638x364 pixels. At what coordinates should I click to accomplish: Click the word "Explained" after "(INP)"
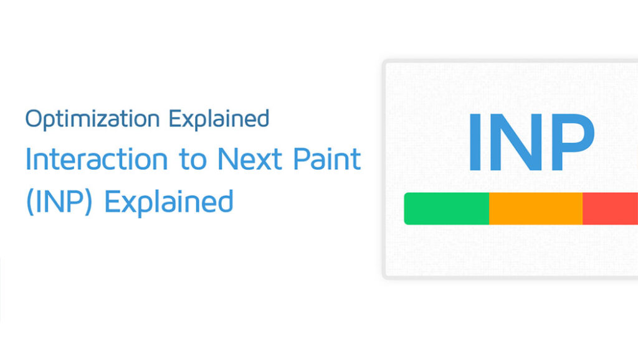click(x=168, y=202)
